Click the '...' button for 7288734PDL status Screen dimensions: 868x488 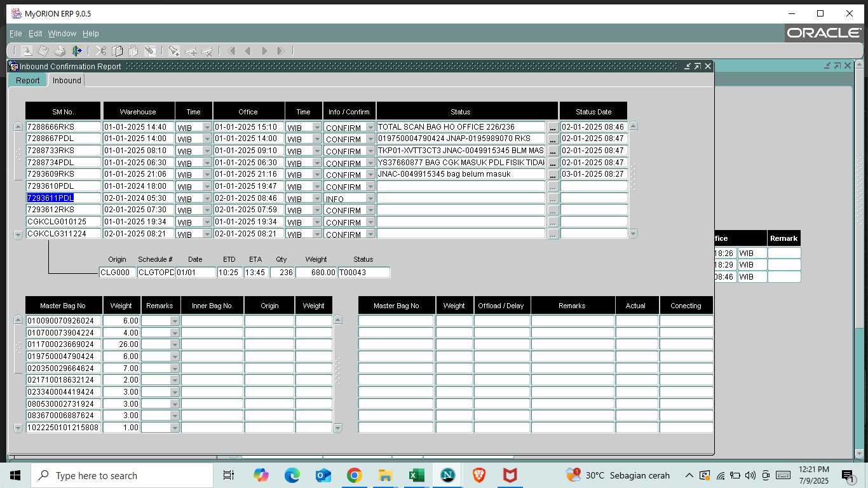[553, 163]
